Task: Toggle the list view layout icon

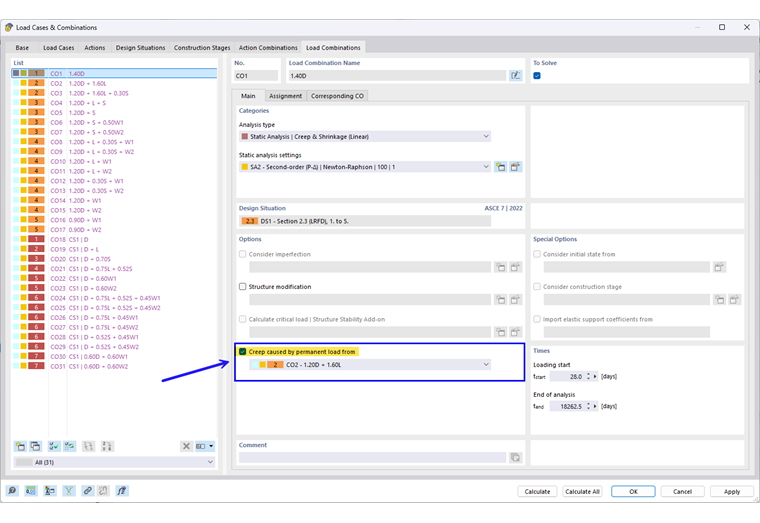Action: (201, 446)
